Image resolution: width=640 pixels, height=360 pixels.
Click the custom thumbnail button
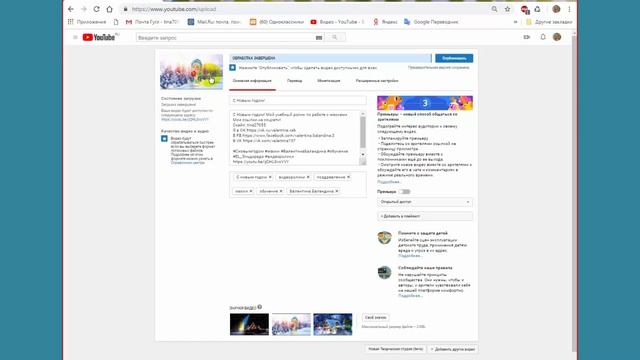click(x=375, y=318)
